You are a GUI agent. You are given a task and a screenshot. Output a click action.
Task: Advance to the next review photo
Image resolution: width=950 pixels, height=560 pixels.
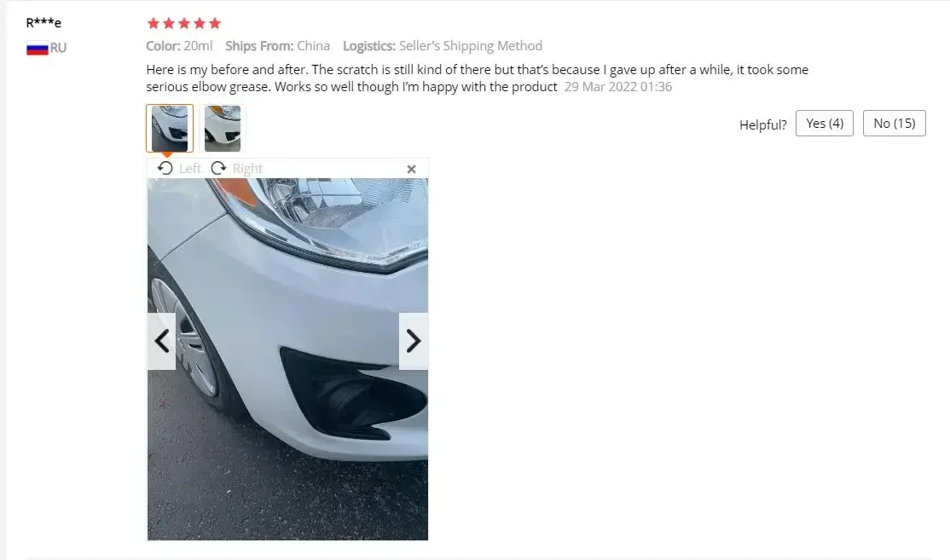(414, 341)
